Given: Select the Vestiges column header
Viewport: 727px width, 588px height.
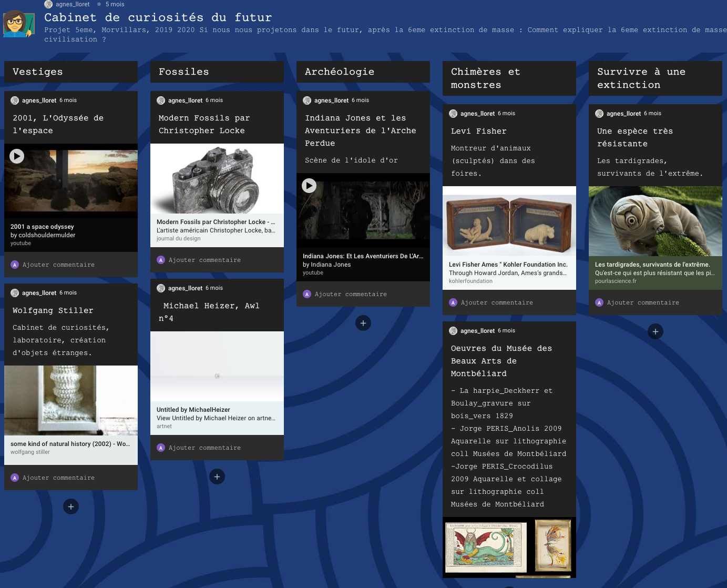Looking at the screenshot, I should [x=71, y=72].
